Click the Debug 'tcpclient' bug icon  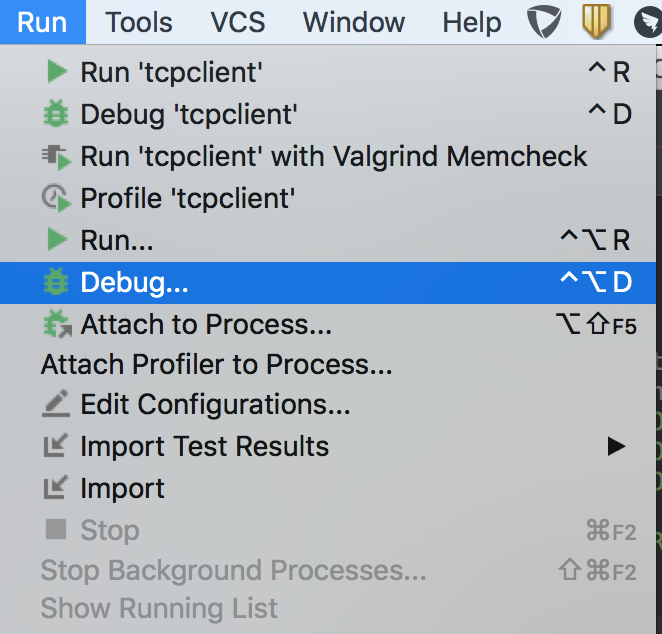[56, 114]
